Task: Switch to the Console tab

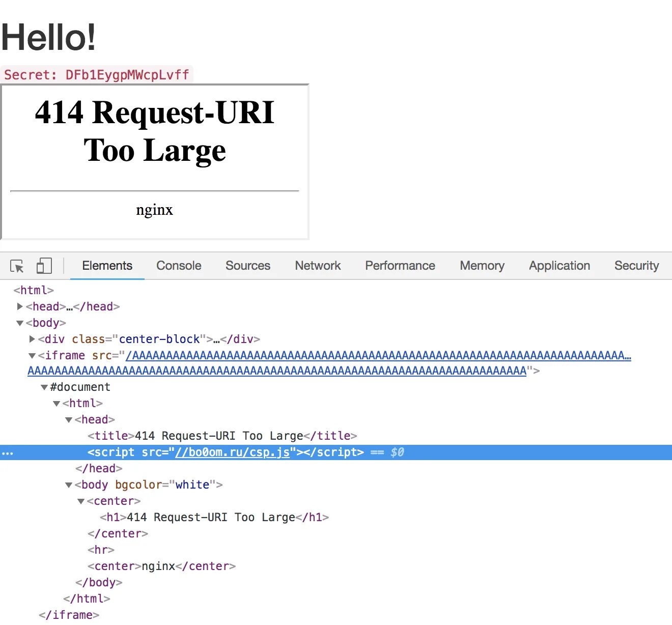Action: (x=179, y=266)
